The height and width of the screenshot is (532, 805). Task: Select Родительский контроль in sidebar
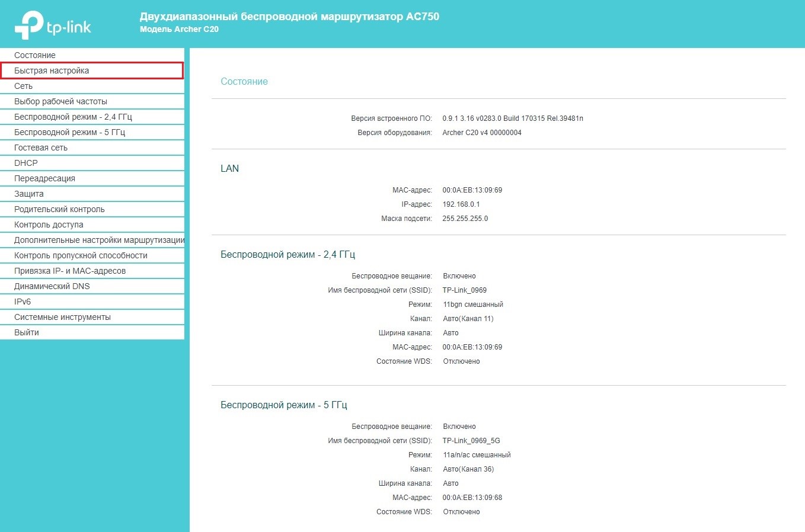tap(59, 209)
